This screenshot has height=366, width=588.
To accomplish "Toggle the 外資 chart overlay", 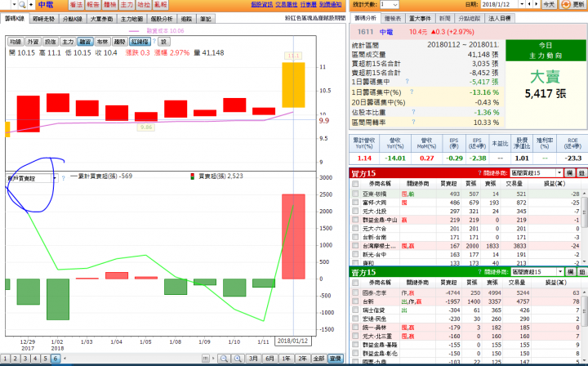I will 33,42.
